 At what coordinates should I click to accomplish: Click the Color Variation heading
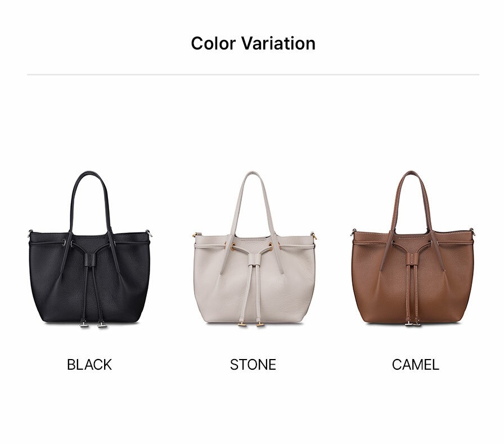tap(253, 43)
